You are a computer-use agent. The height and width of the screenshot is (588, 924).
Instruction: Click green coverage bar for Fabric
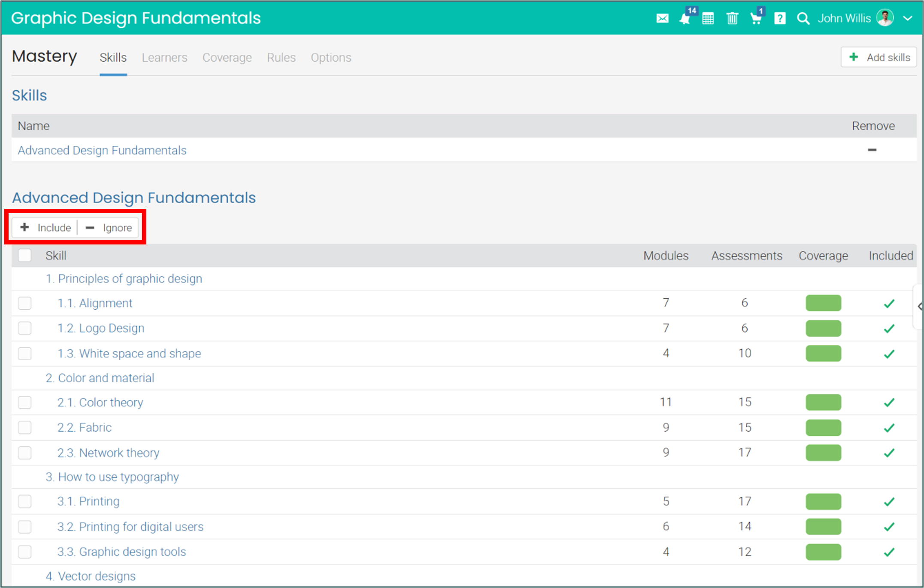click(x=823, y=428)
